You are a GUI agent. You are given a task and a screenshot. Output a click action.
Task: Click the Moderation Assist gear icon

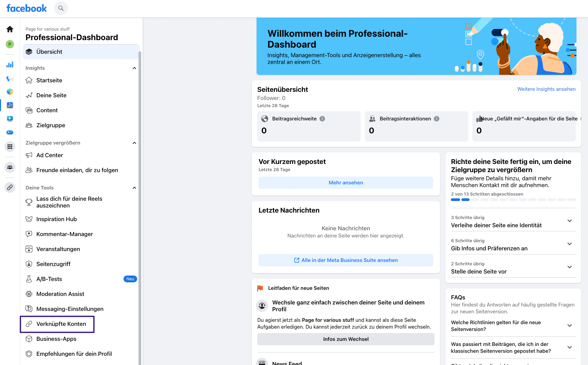tap(29, 294)
